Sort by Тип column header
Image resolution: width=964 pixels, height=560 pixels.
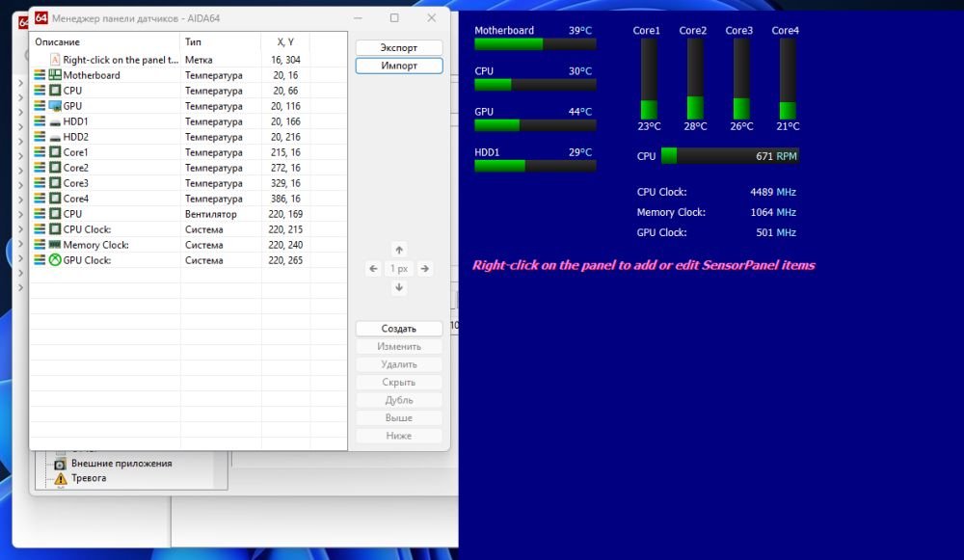(221, 41)
